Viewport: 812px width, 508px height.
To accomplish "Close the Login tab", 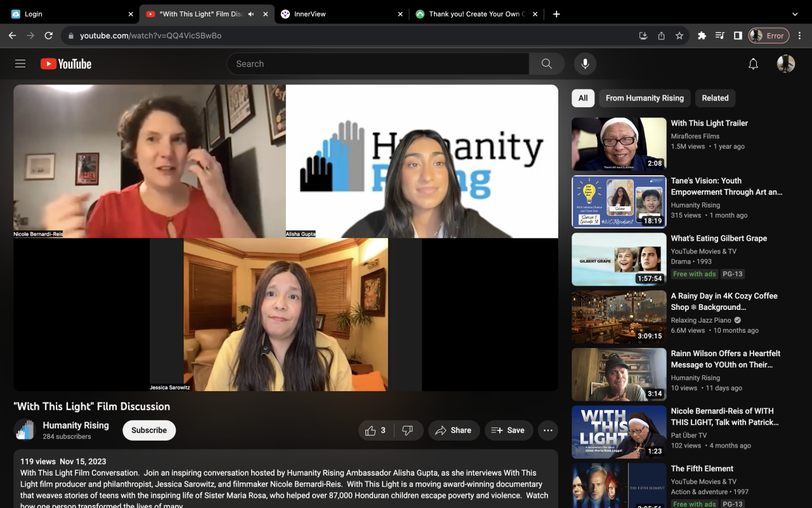I will [x=131, y=14].
